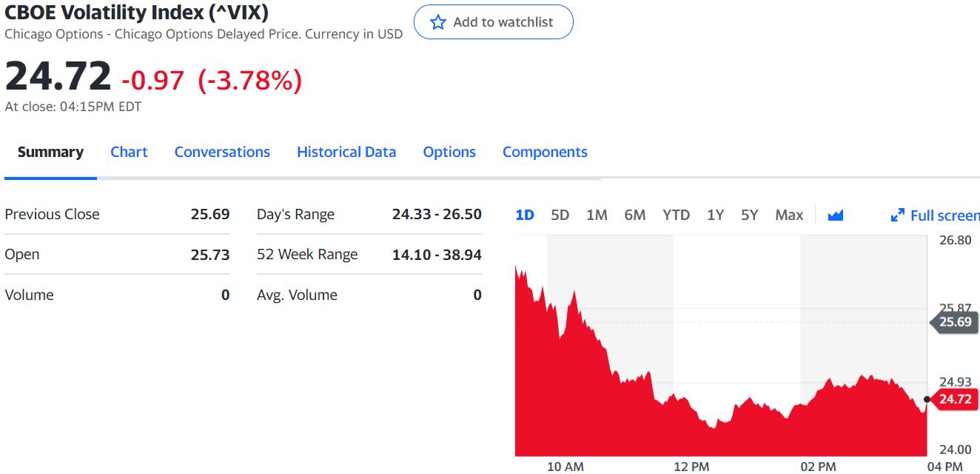Click the 02 PM time axis label
Screen dimensions: 980x474
tap(818, 467)
